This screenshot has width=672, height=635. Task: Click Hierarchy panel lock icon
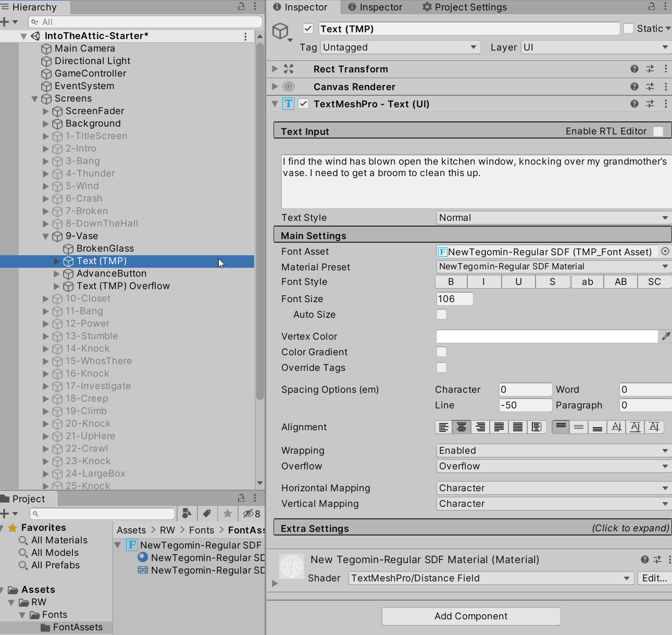[241, 7]
